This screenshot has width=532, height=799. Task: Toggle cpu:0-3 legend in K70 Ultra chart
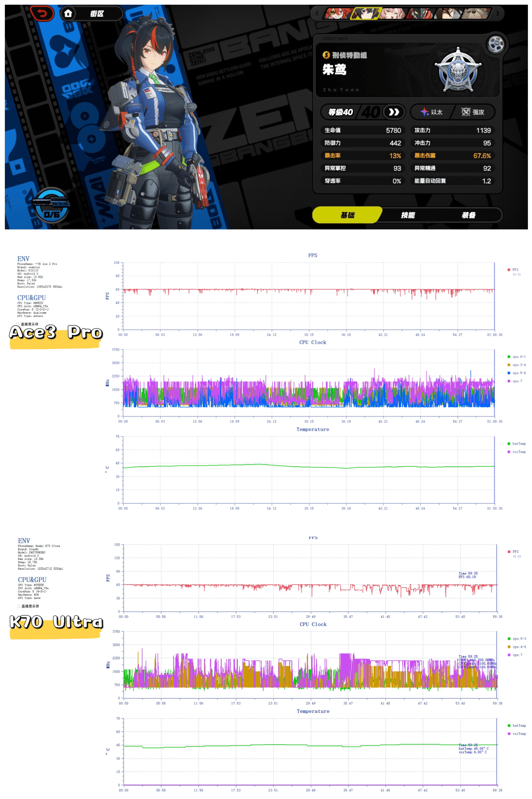click(517, 638)
